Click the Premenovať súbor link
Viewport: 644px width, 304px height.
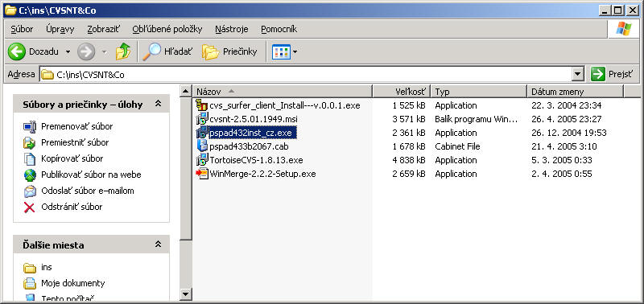76,126
